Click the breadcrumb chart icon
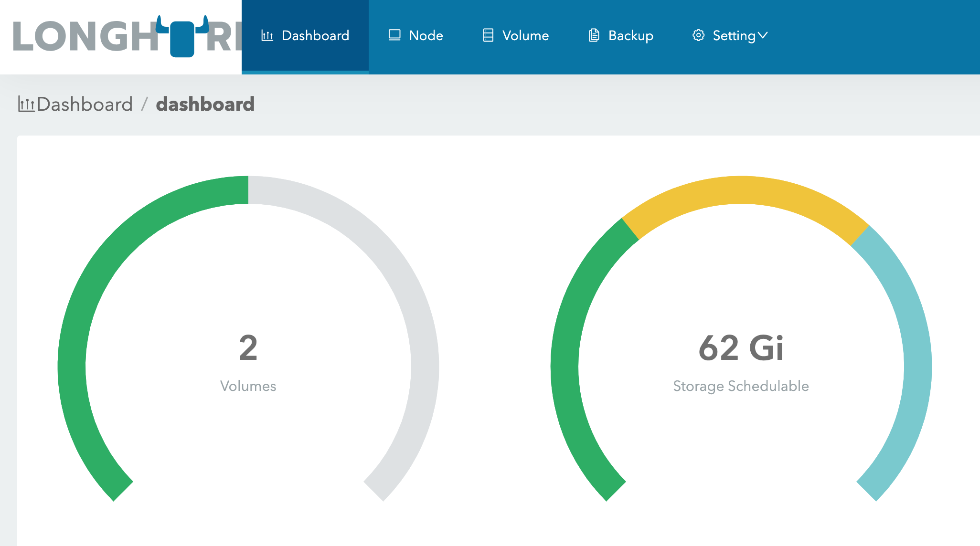This screenshot has width=980, height=546. (26, 104)
